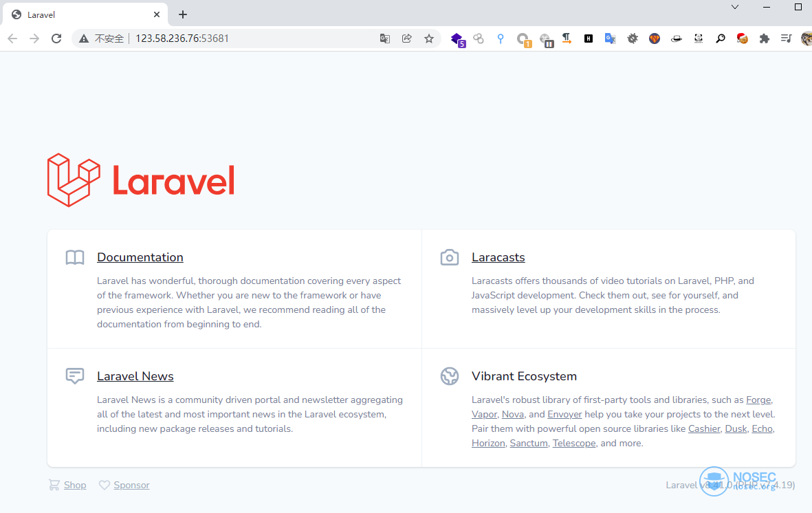Viewport: 812px width, 513px height.
Task: Follow the Cashier link
Action: [x=704, y=429]
